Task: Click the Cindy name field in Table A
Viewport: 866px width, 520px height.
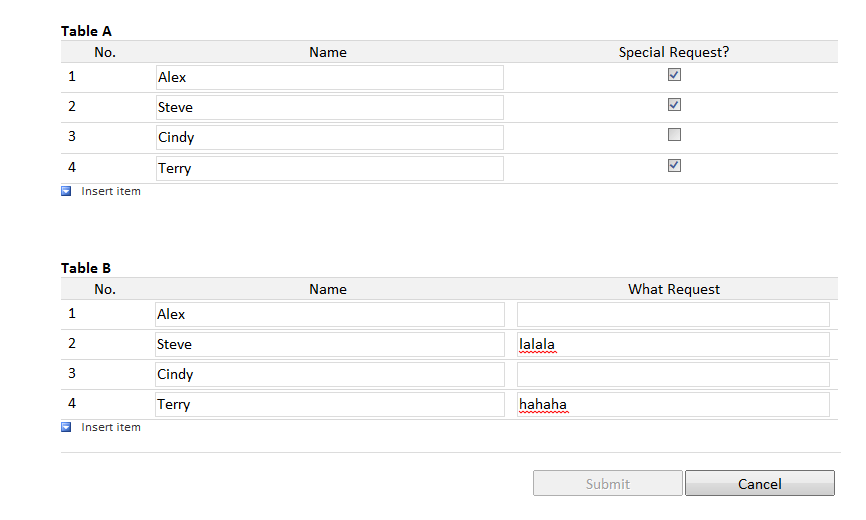Action: pos(329,137)
